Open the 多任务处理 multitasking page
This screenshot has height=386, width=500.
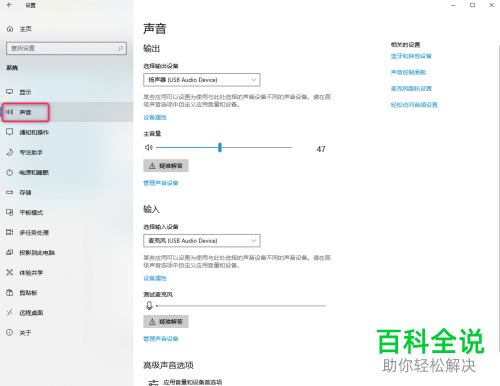[x=67, y=232]
